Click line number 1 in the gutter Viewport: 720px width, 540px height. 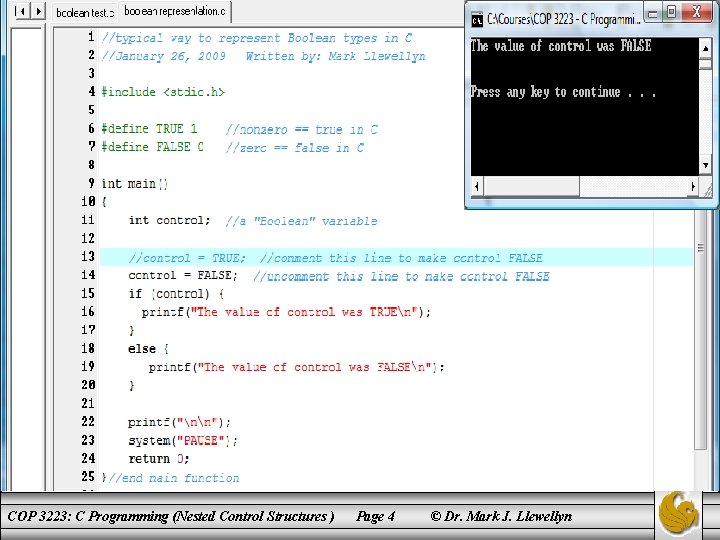point(91,37)
